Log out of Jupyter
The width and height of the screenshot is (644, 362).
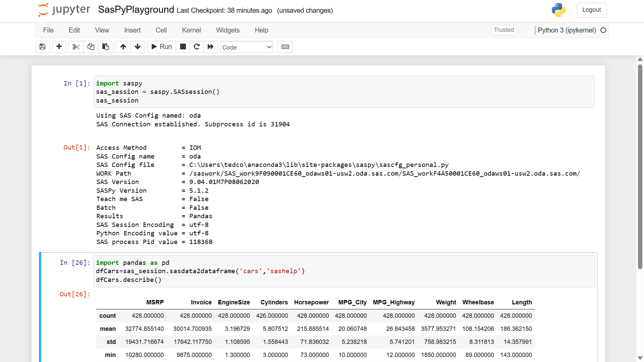[x=591, y=10]
